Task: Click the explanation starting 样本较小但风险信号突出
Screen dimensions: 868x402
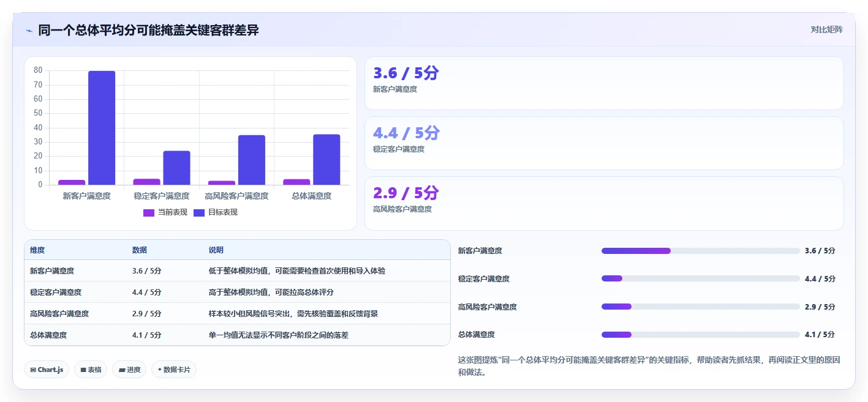Action: tap(293, 314)
